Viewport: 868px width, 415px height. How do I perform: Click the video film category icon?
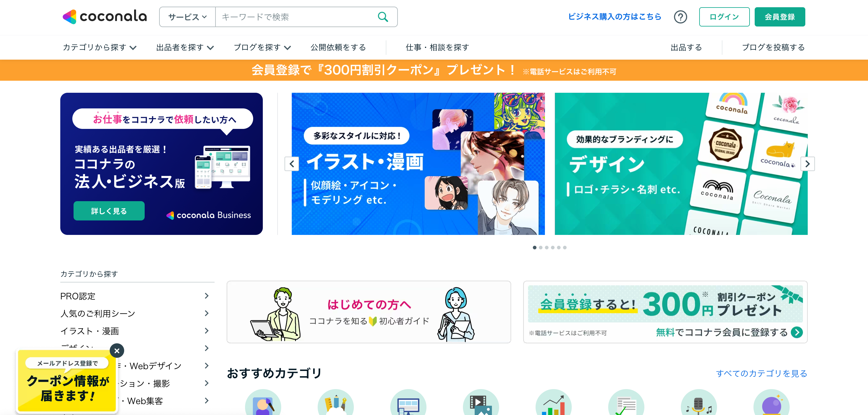point(481,402)
